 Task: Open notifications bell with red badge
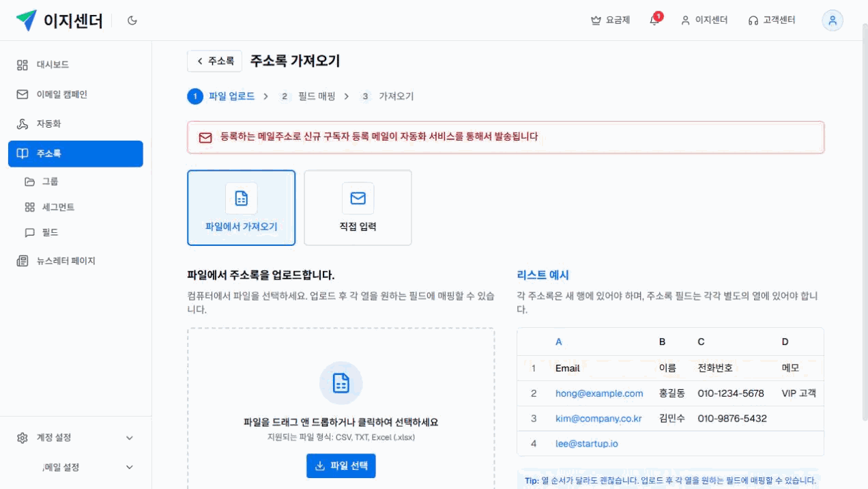coord(654,20)
